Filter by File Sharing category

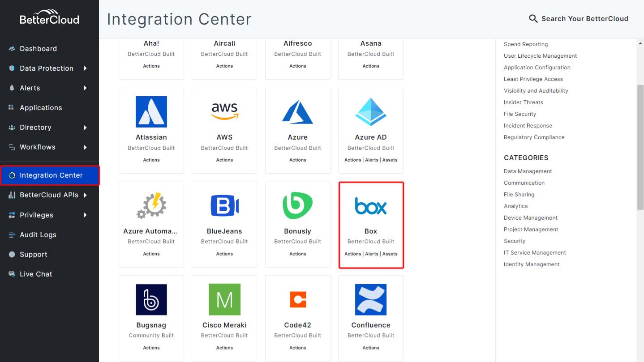point(519,195)
